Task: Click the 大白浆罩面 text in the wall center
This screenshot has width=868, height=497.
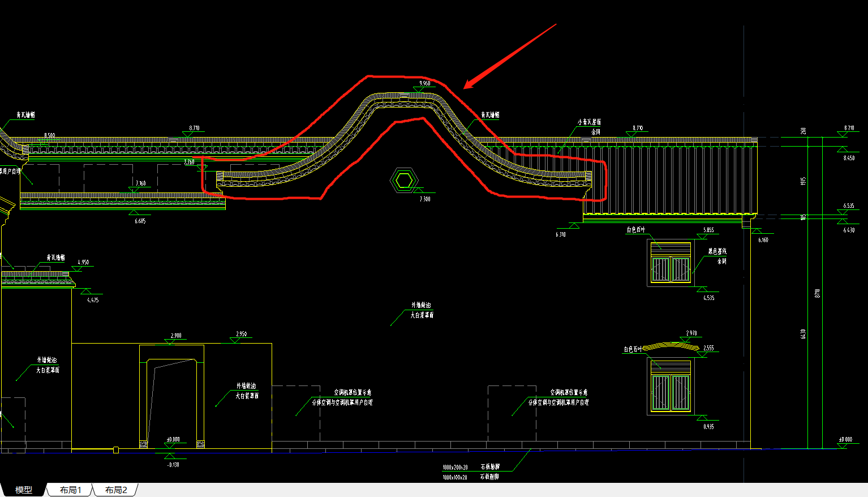Action: (422, 315)
